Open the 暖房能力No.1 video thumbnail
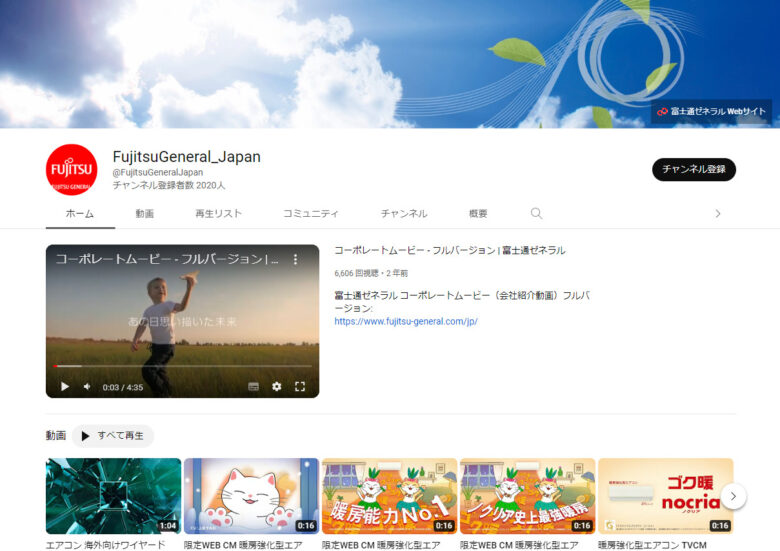The image size is (780, 551). coord(390,496)
